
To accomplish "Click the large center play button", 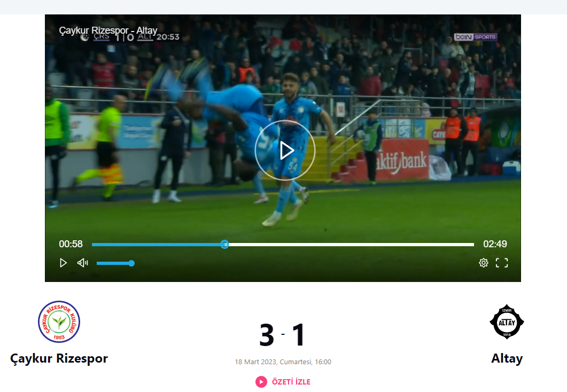I will coord(285,150).
